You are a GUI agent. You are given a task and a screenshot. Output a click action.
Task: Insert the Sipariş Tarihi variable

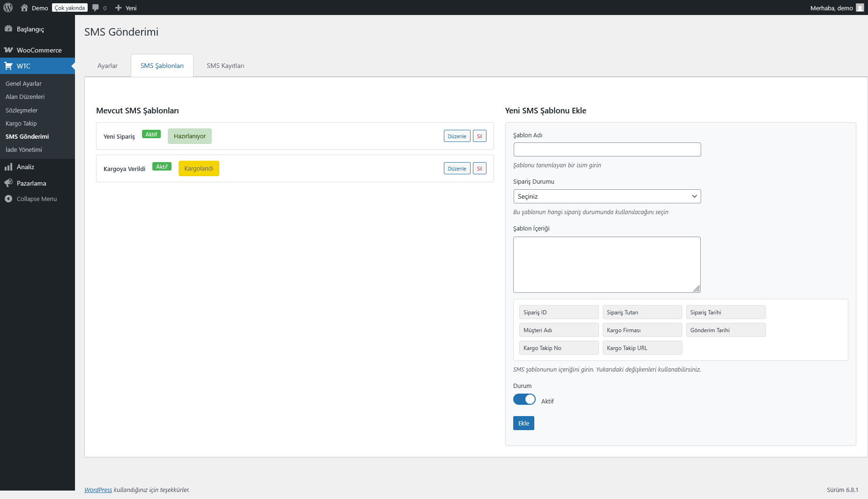(x=726, y=312)
